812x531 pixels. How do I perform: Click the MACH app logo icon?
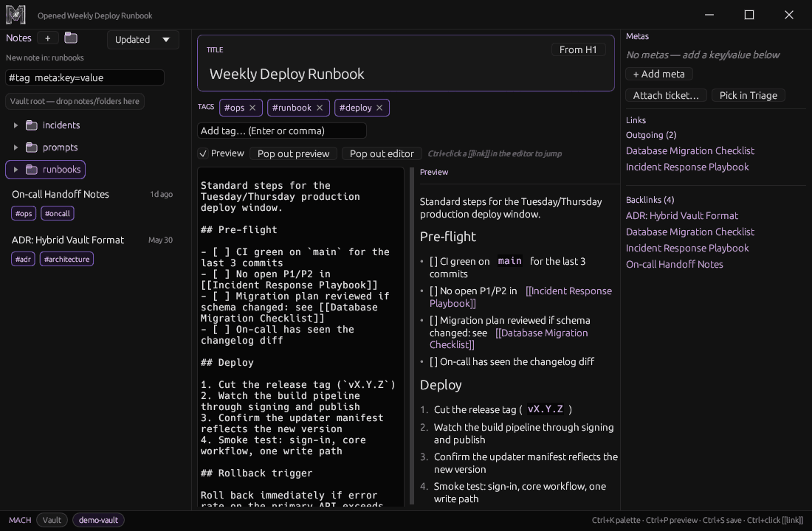pyautogui.click(x=16, y=15)
